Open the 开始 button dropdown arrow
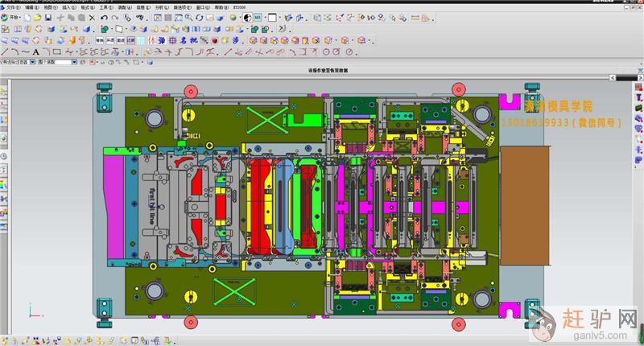Viewport: 644px width, 346px height. click(x=22, y=17)
